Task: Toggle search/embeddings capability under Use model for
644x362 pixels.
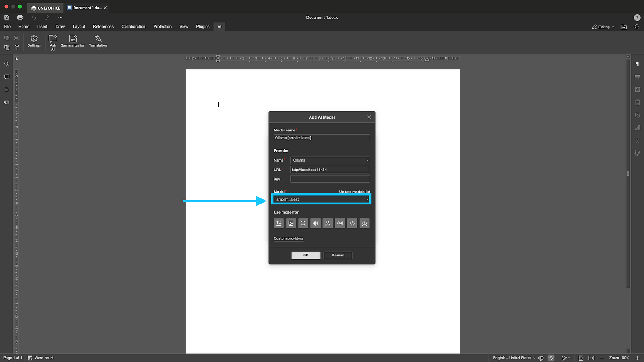Action: coord(303,223)
